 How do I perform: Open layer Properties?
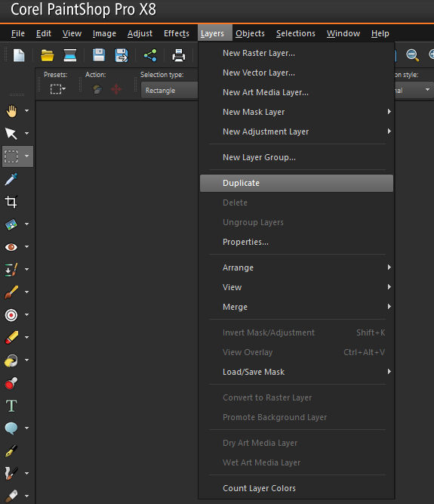tap(297, 242)
